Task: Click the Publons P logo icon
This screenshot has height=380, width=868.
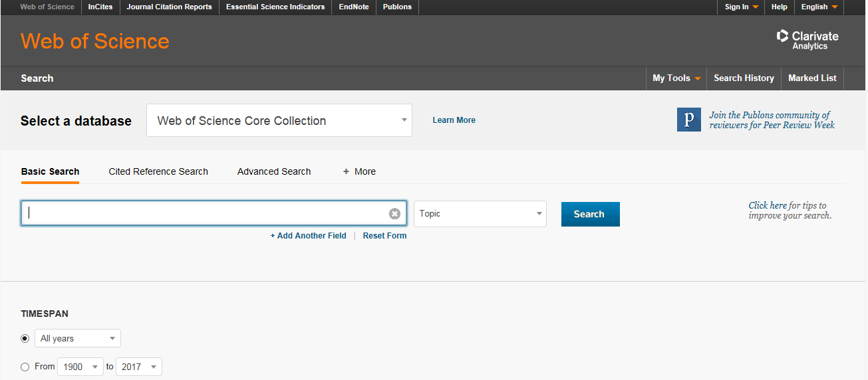Action: (x=689, y=120)
